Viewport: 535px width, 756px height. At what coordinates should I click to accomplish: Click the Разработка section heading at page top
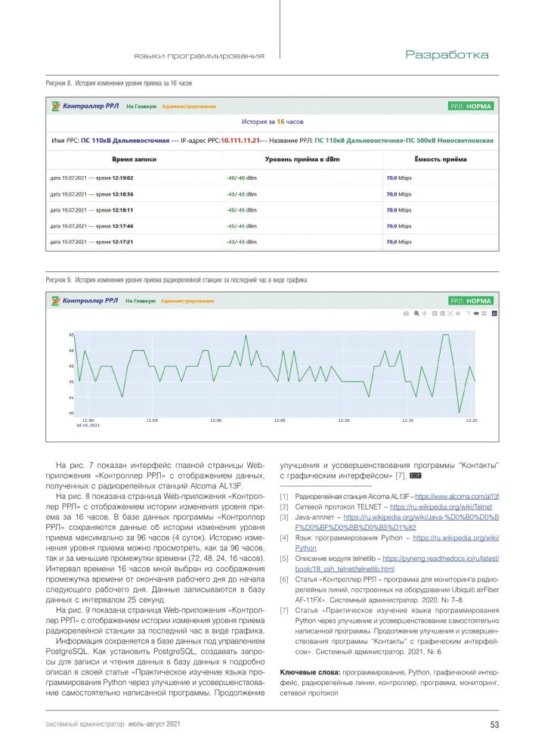click(447, 55)
